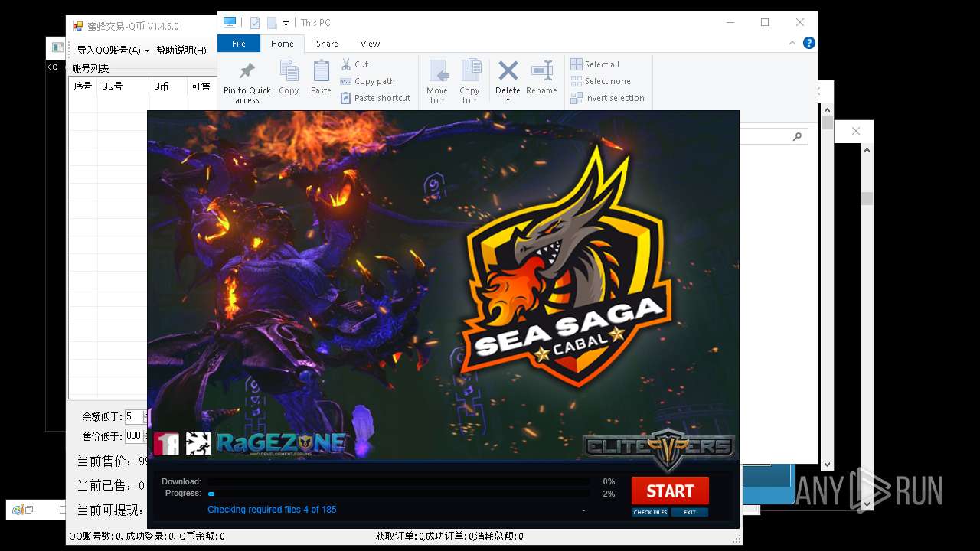Click scroll down arrow of Explorer scrollbar
The image size is (980, 551).
[x=827, y=464]
